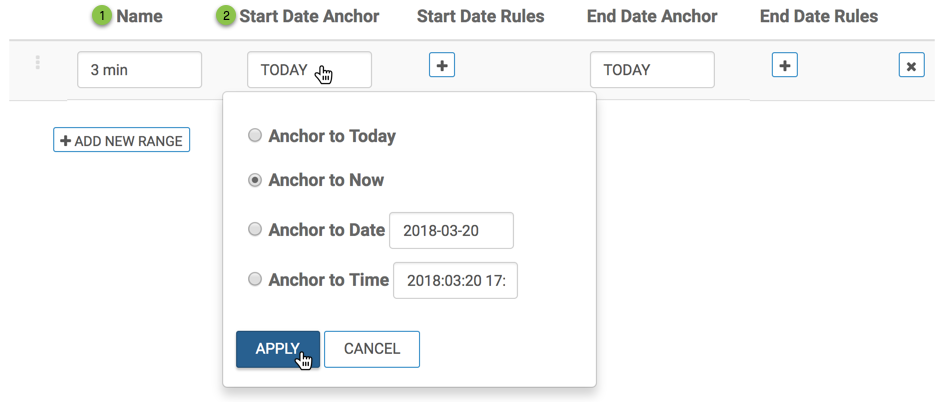The width and height of the screenshot is (944, 402).
Task: Click the green step 1 badge
Action: (x=100, y=16)
